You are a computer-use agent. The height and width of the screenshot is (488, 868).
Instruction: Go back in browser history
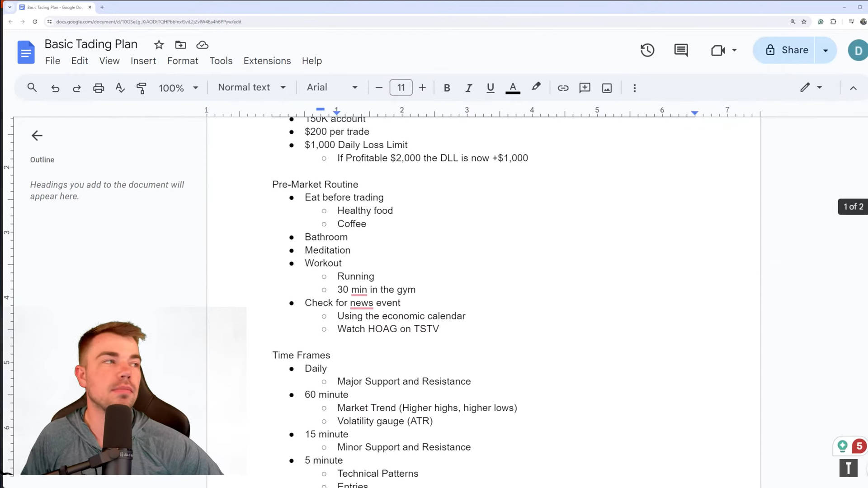10,22
